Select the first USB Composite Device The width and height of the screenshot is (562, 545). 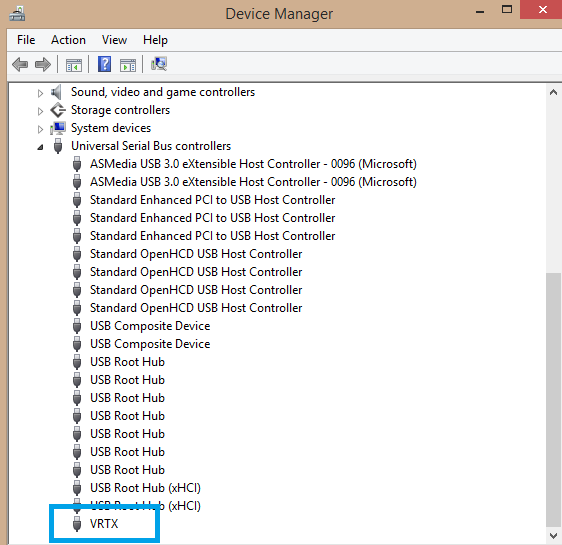[x=150, y=326]
